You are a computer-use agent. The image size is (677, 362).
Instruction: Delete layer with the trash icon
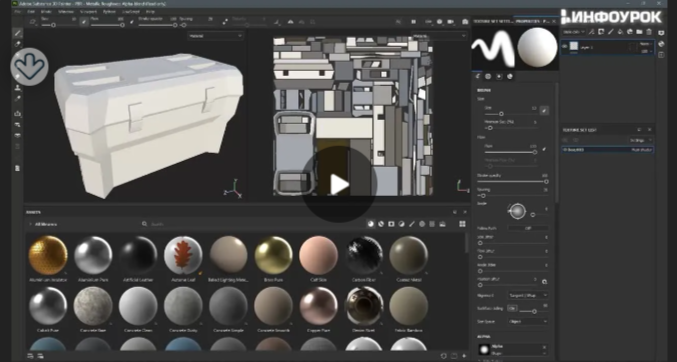click(x=649, y=32)
